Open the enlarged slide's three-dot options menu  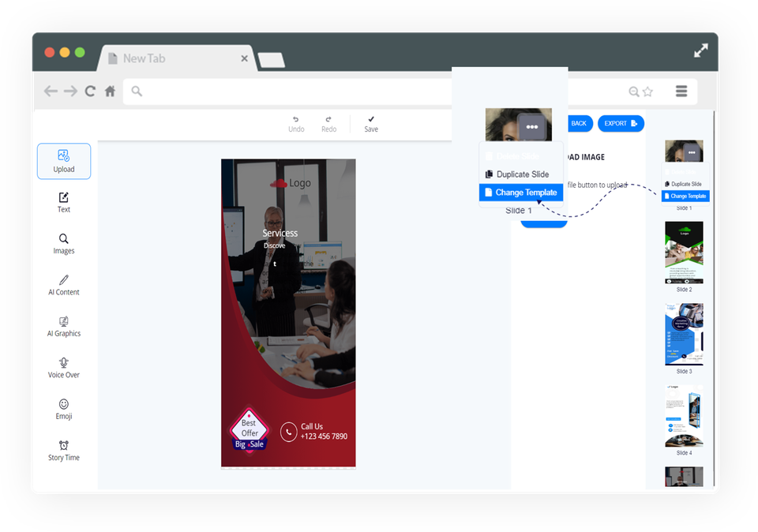coord(531,126)
